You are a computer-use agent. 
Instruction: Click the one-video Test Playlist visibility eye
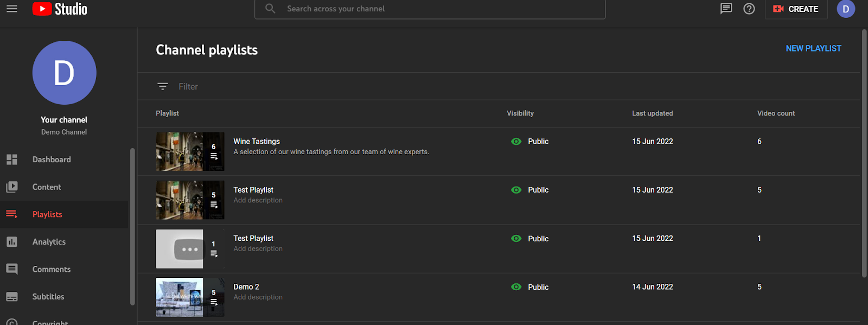coord(516,239)
